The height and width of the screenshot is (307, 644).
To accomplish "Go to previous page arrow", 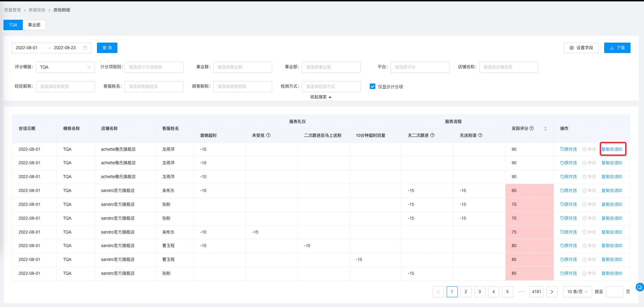I will (x=438, y=292).
